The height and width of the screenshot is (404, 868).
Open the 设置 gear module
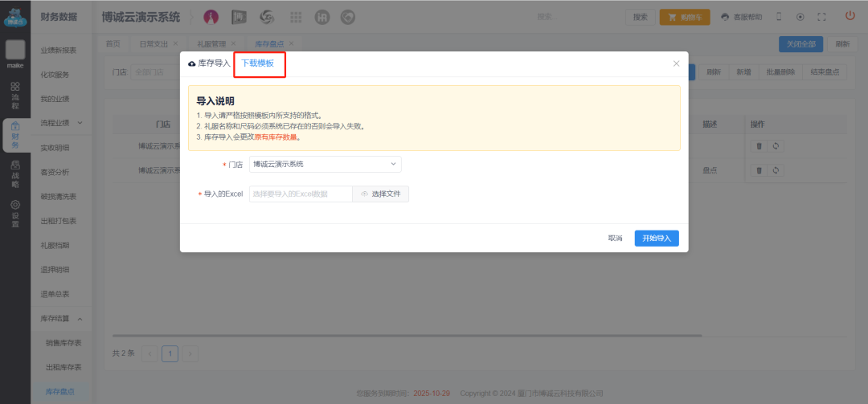click(15, 214)
